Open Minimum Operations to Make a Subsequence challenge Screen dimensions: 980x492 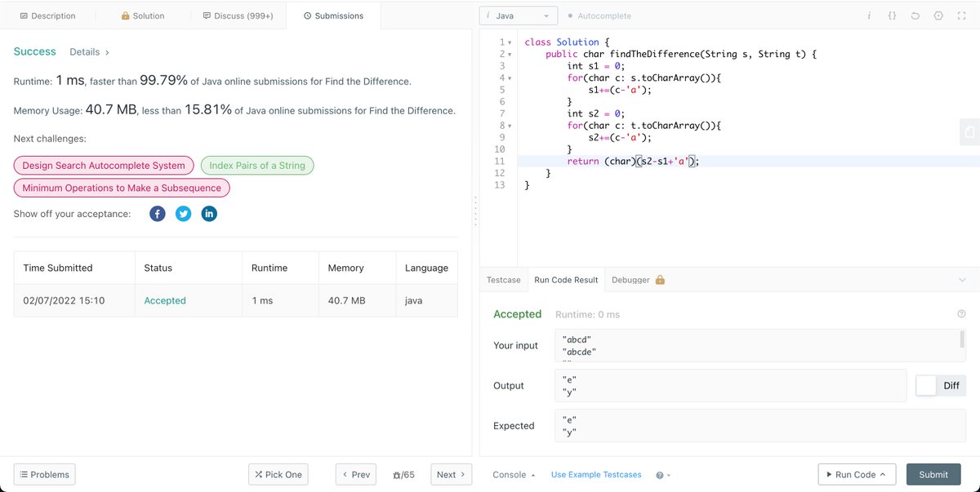(x=122, y=188)
